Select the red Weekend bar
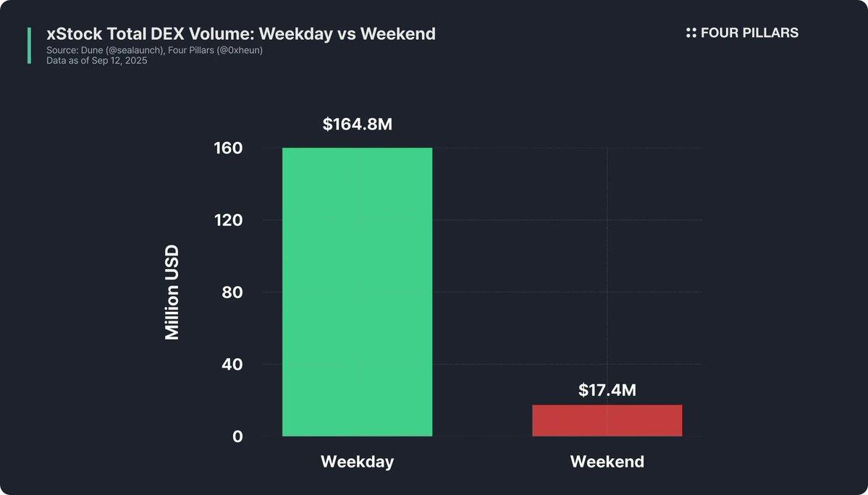Image resolution: width=868 pixels, height=495 pixels. (x=607, y=420)
